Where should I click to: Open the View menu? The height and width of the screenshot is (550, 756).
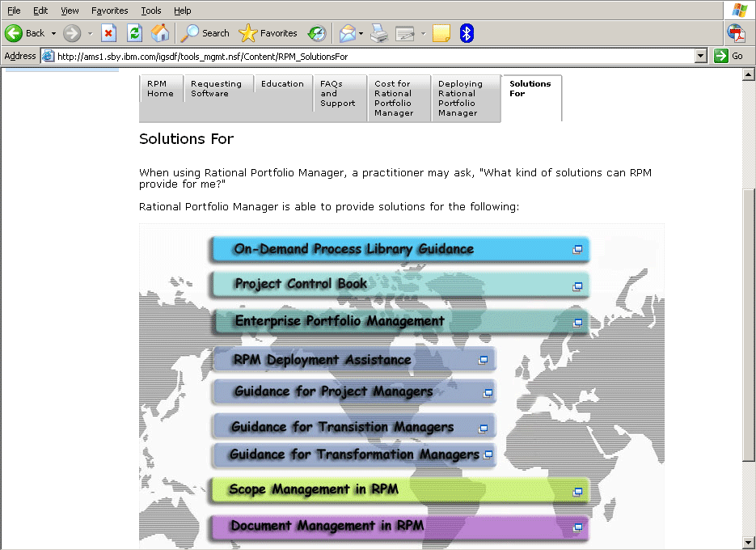(x=70, y=11)
